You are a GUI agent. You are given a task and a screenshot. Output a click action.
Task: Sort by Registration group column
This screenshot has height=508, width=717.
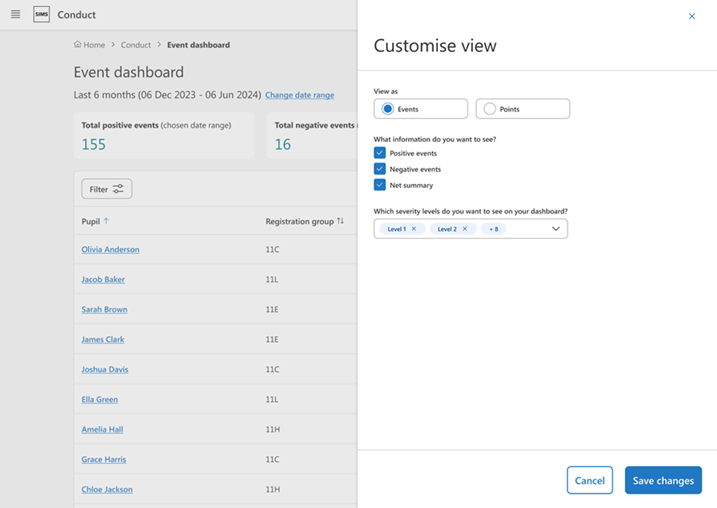[x=340, y=221]
